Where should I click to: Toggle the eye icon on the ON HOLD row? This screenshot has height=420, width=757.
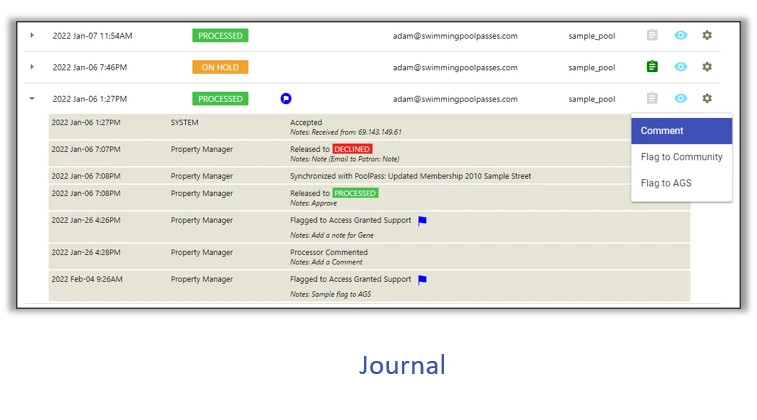point(680,67)
